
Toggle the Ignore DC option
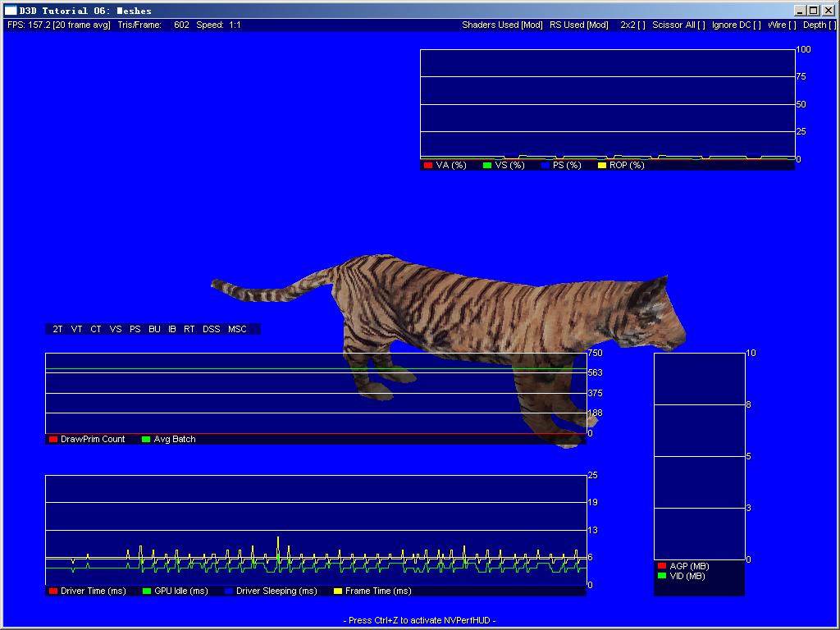point(736,25)
